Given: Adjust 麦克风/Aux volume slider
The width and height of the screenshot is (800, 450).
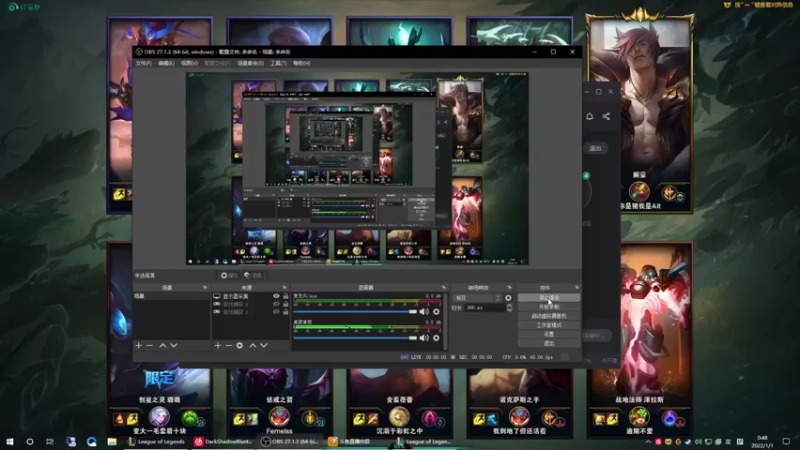Looking at the screenshot, I should 355,312.
